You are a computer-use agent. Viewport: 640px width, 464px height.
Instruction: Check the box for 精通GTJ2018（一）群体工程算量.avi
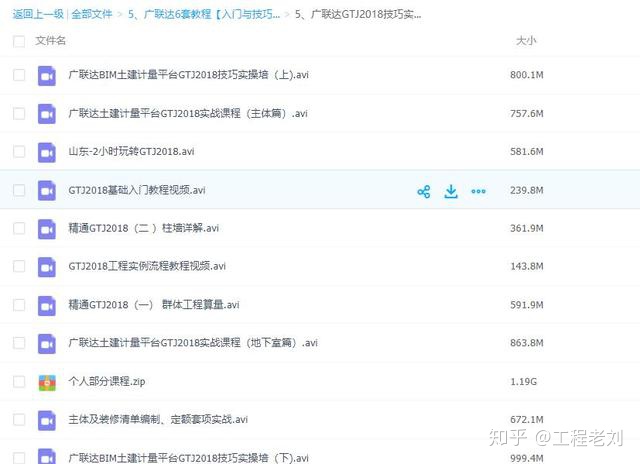19,305
